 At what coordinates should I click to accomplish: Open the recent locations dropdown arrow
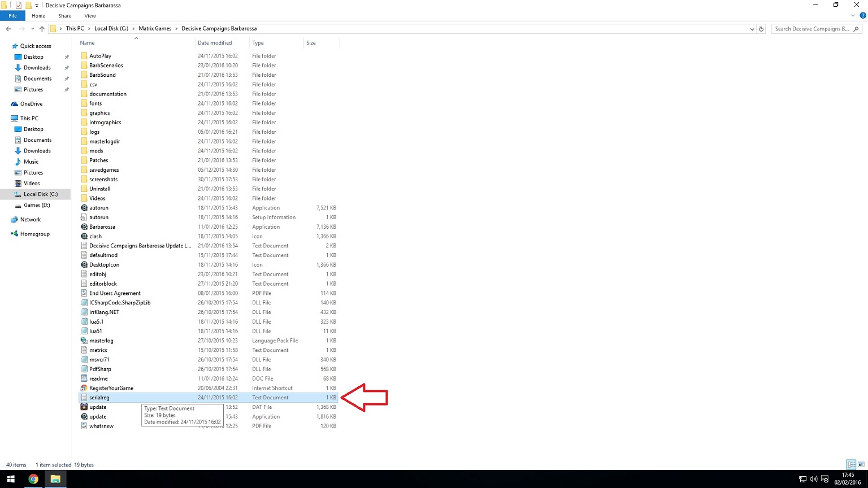[33, 29]
